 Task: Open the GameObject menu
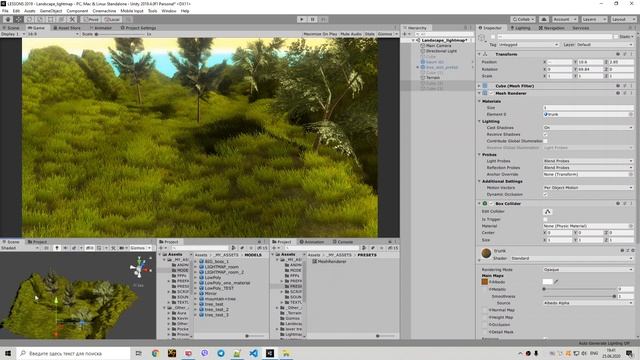click(51, 11)
